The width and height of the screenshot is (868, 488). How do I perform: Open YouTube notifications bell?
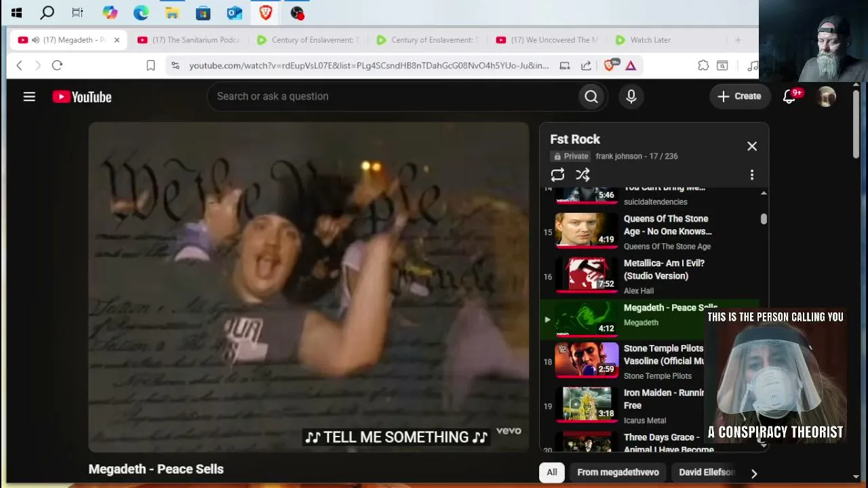click(789, 96)
